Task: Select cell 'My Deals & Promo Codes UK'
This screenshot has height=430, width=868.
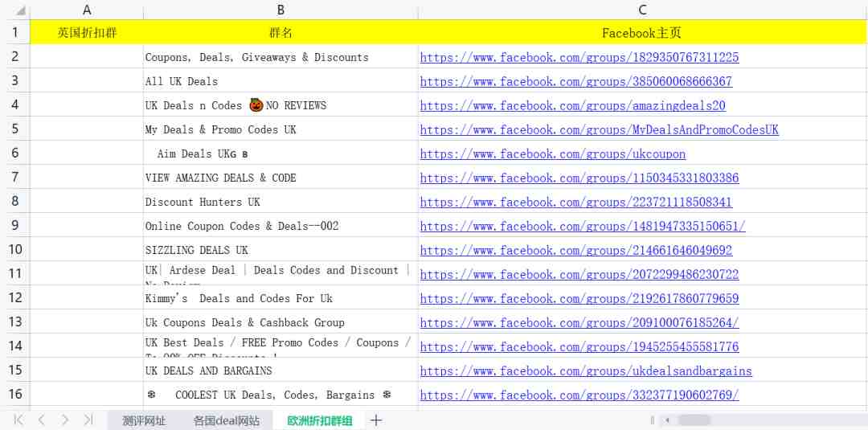Action: (x=280, y=129)
